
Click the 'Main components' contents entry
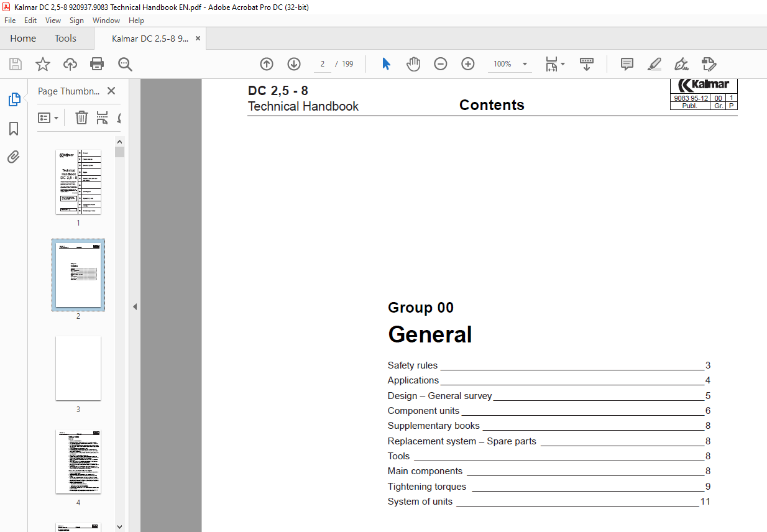[x=425, y=471]
